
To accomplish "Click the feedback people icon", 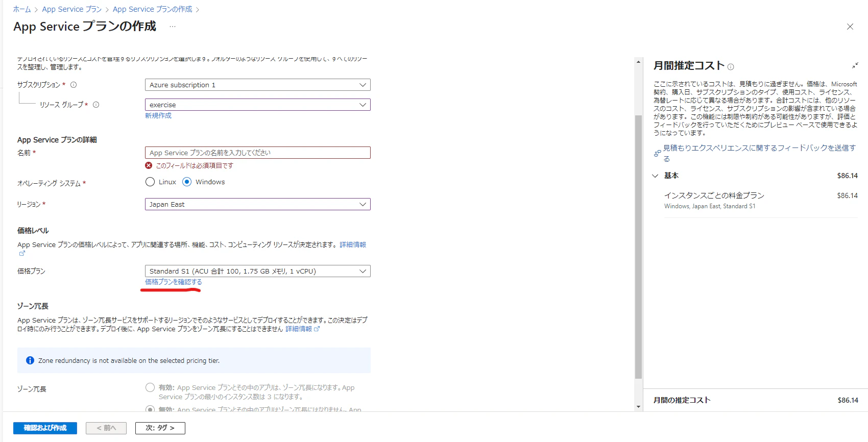I will point(658,153).
